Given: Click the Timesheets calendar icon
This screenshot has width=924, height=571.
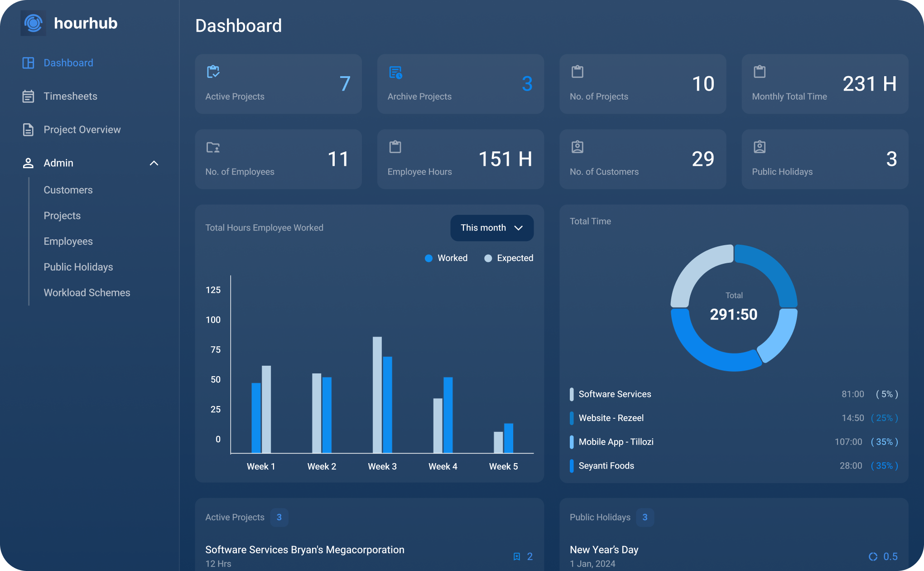Looking at the screenshot, I should 28,97.
